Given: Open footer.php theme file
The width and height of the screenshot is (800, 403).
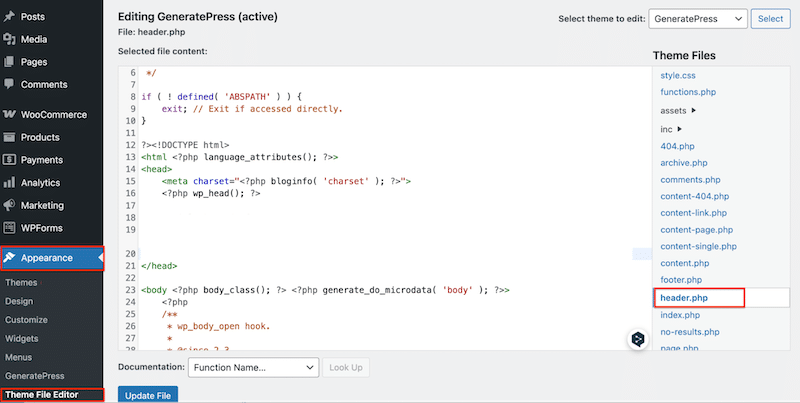Looking at the screenshot, I should pyautogui.click(x=681, y=280).
